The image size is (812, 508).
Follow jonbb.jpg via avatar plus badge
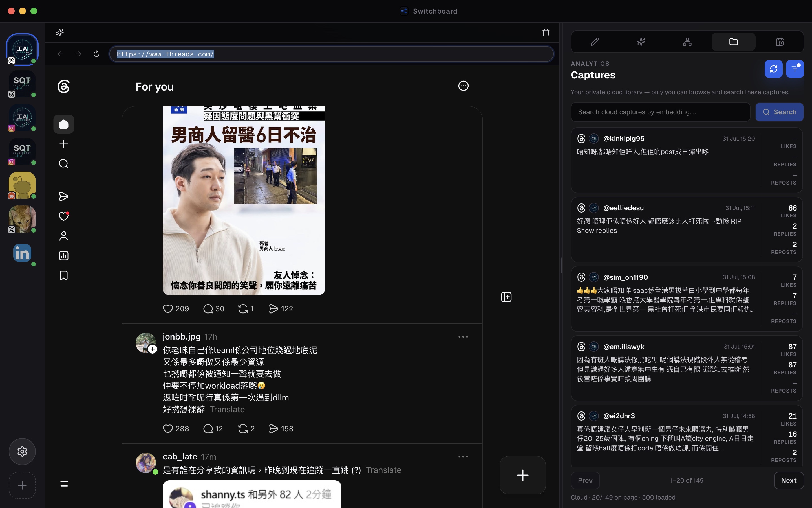pos(152,349)
